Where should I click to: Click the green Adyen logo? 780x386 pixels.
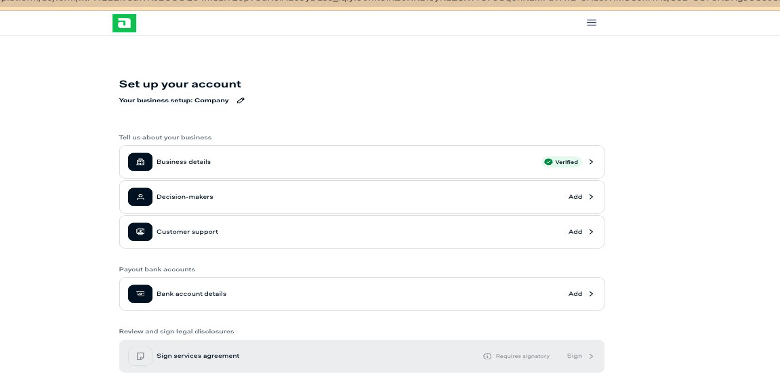click(124, 23)
